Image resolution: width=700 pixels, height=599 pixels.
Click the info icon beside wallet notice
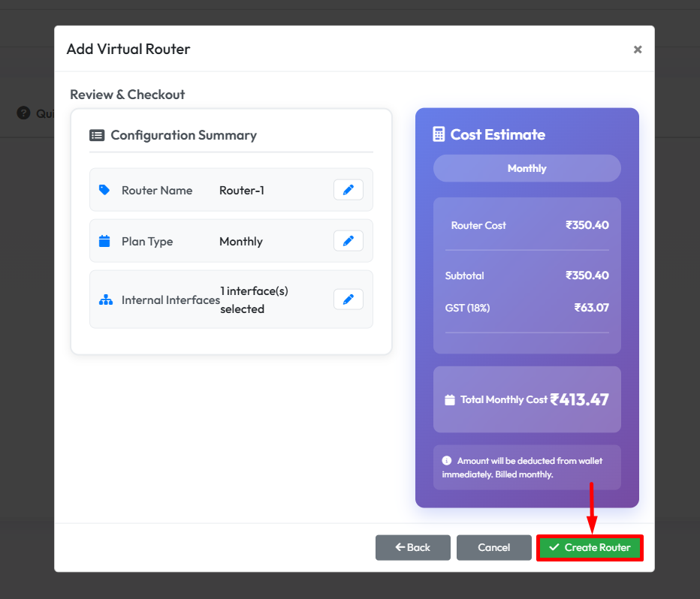pos(447,461)
